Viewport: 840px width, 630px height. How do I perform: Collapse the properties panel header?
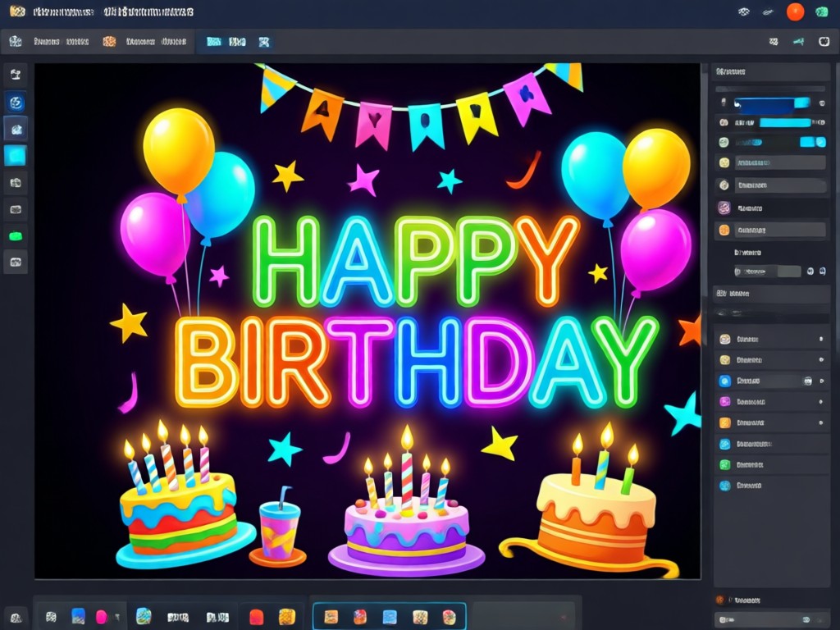click(x=770, y=71)
